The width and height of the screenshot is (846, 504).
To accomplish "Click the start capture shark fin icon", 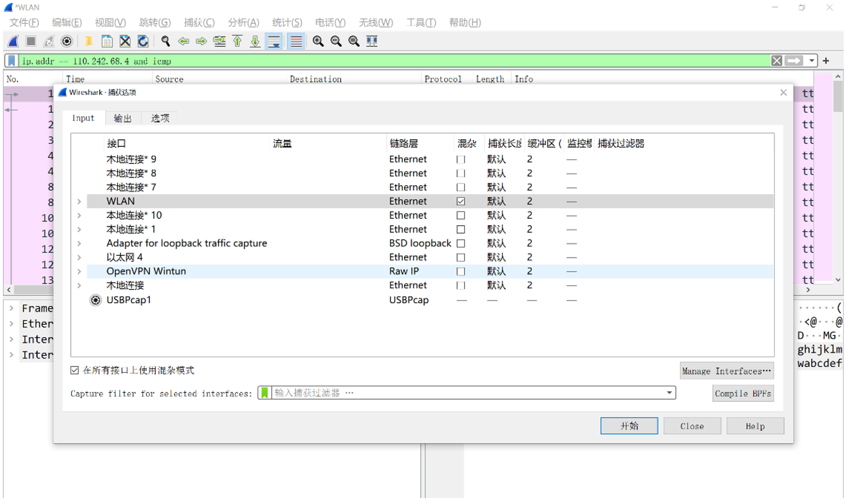I will click(x=13, y=41).
